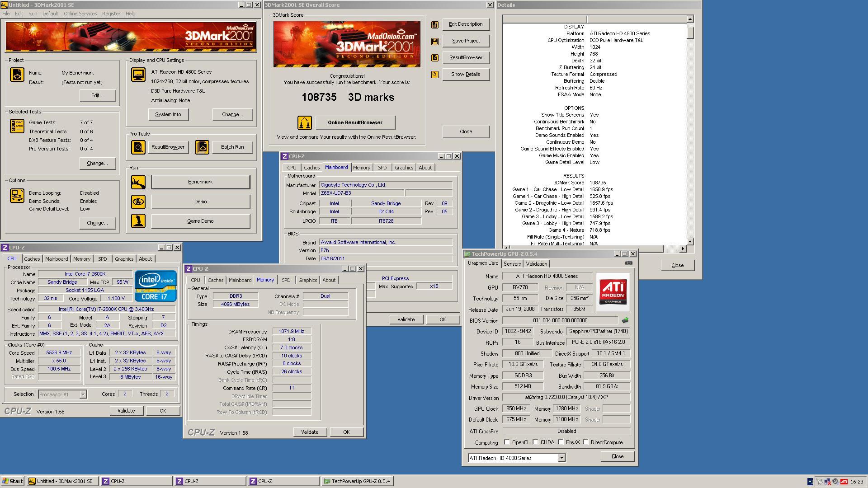The image size is (868, 488).
Task: Click the 3DMark2001 banner in main window
Action: point(131,37)
